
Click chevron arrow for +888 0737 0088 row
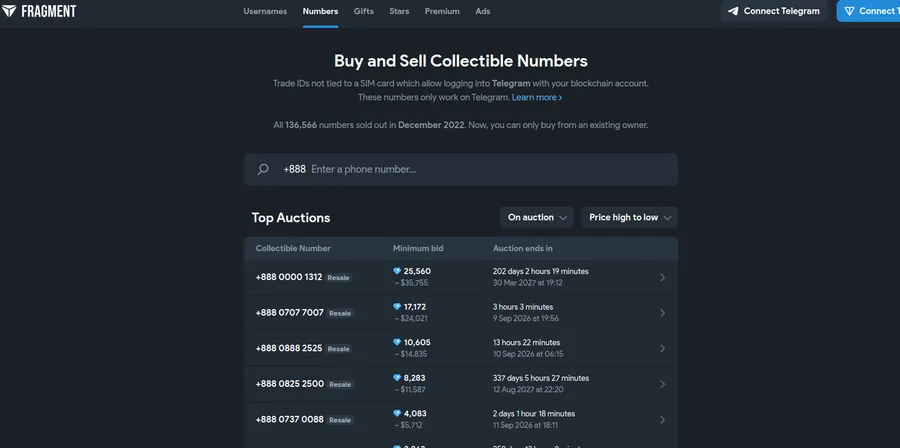click(662, 419)
